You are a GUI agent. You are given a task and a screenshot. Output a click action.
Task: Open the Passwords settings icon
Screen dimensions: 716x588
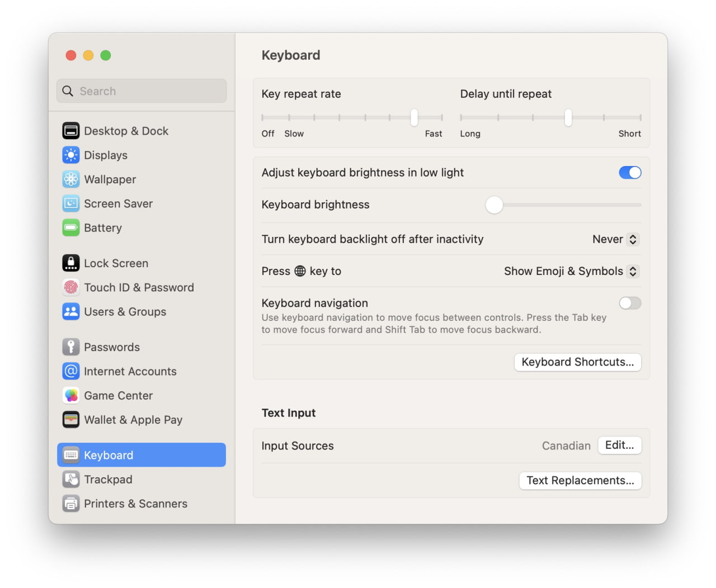(x=71, y=347)
